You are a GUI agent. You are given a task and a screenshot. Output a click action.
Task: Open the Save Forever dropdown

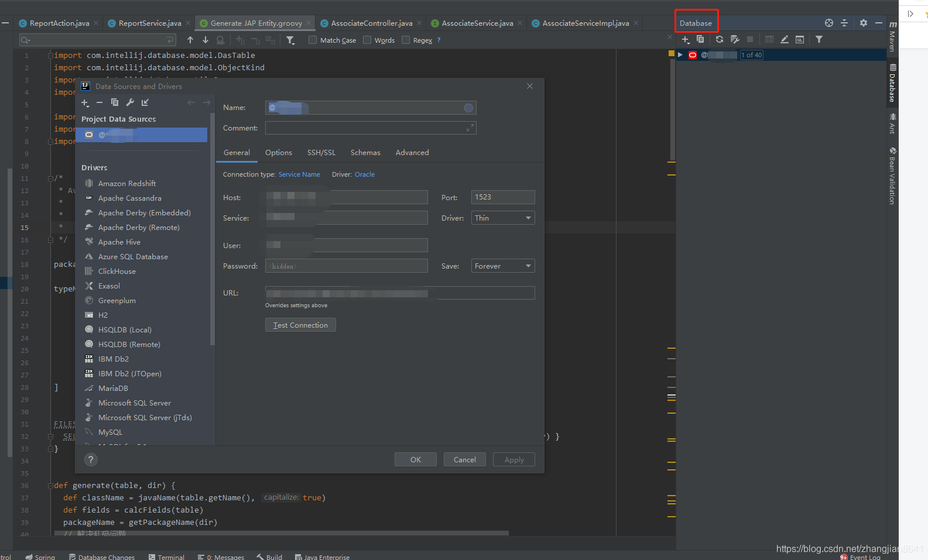click(x=503, y=266)
